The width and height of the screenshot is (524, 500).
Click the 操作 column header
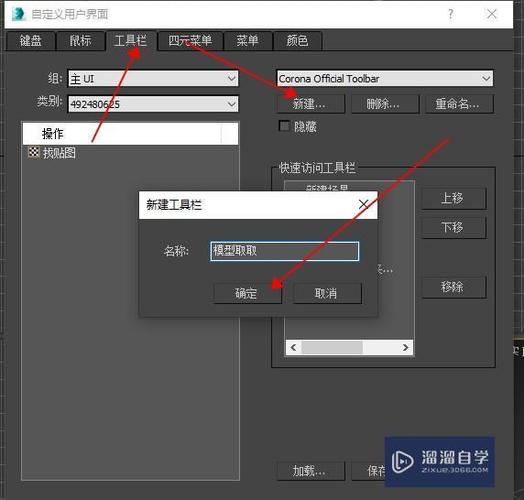point(122,133)
